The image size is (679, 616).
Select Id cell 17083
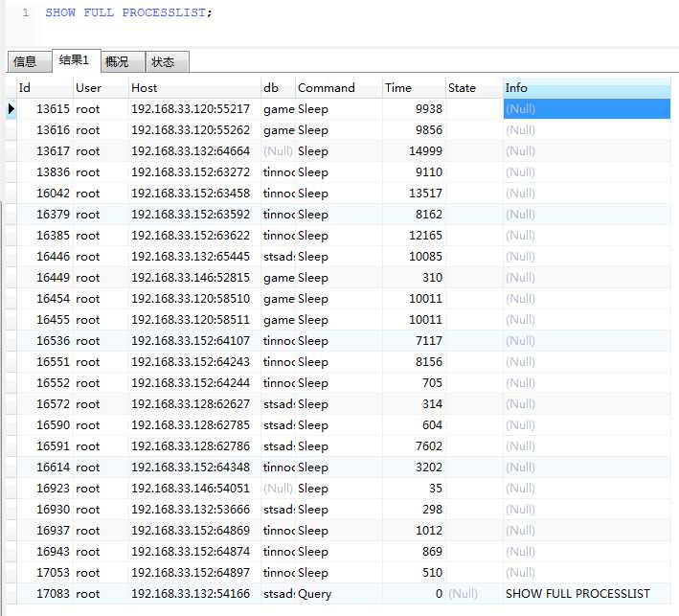(45, 594)
